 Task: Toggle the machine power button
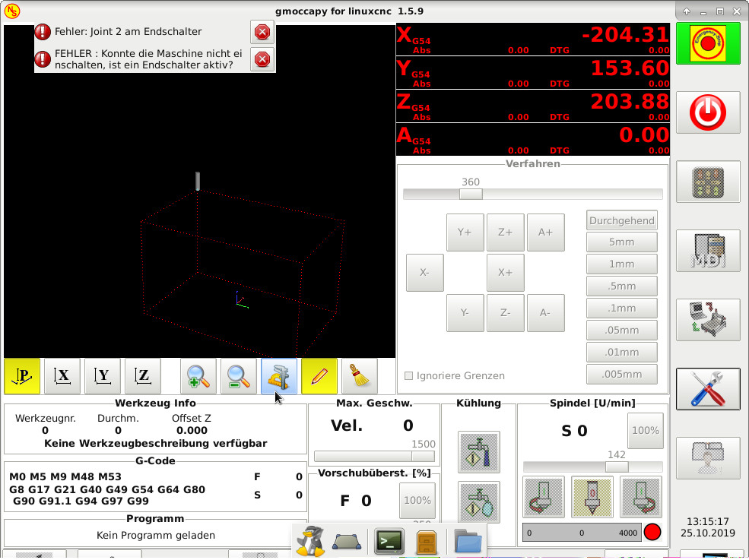[x=708, y=112]
